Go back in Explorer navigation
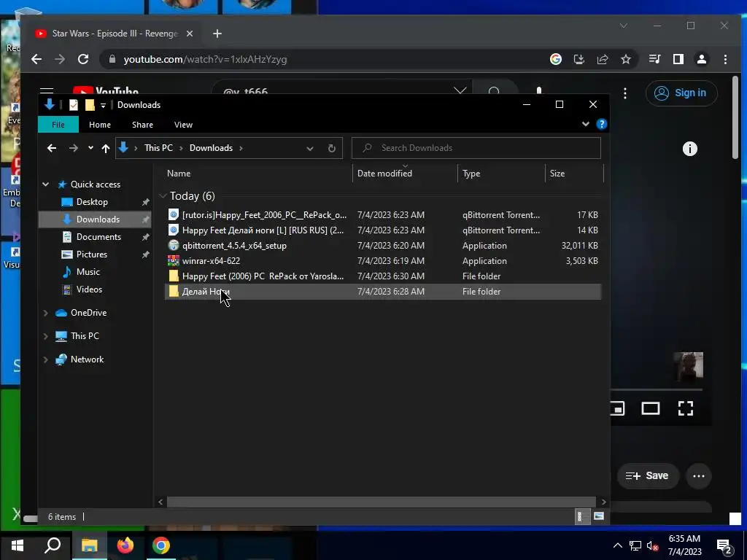747x560 pixels. [x=52, y=148]
